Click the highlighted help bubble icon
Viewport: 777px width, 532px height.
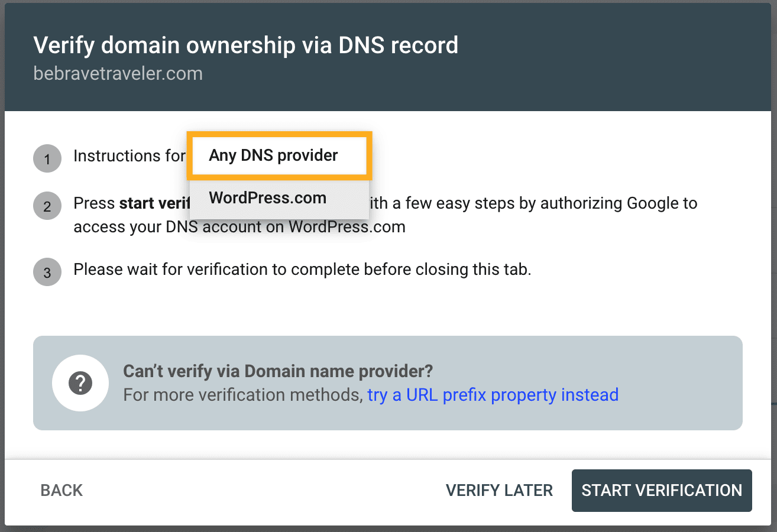[80, 382]
